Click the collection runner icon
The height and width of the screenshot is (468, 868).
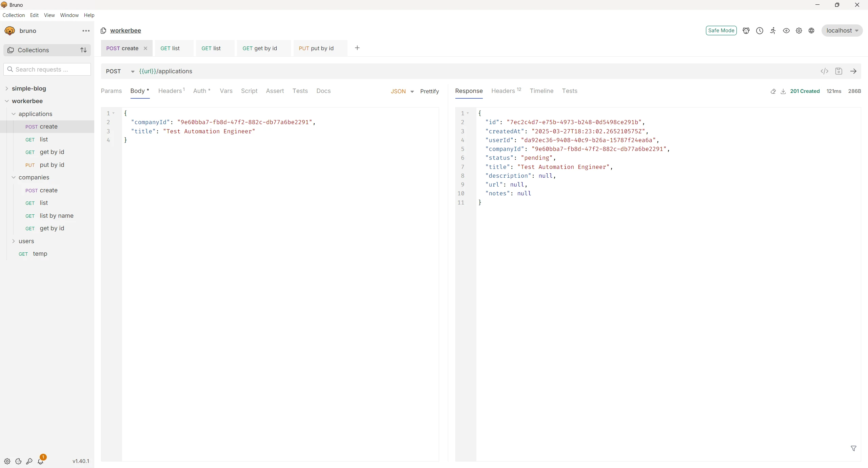tap(773, 31)
